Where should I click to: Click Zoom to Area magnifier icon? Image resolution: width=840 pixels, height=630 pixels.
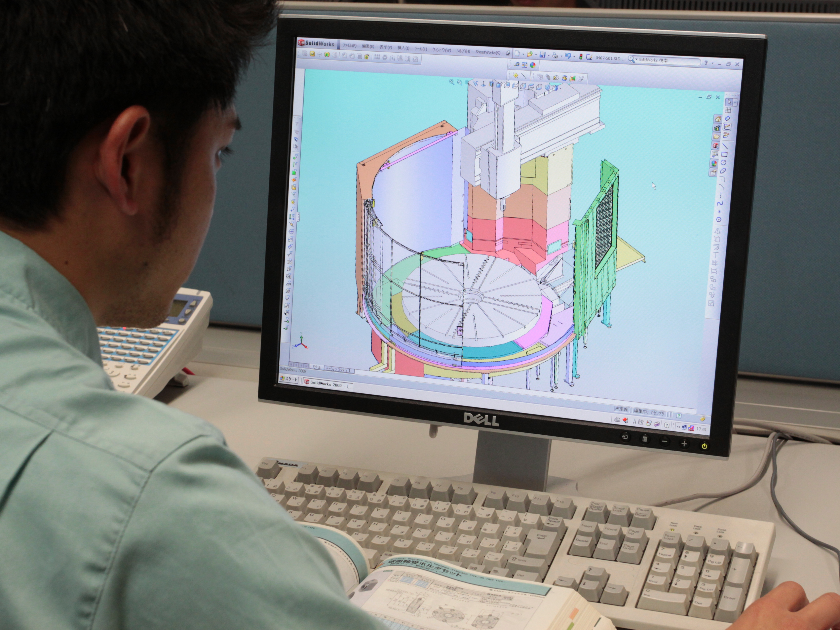click(460, 82)
